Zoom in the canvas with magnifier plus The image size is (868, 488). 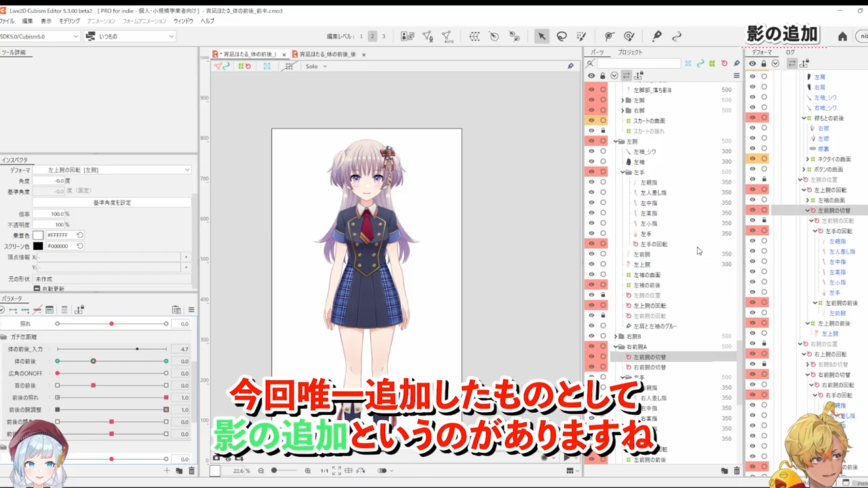[307, 471]
